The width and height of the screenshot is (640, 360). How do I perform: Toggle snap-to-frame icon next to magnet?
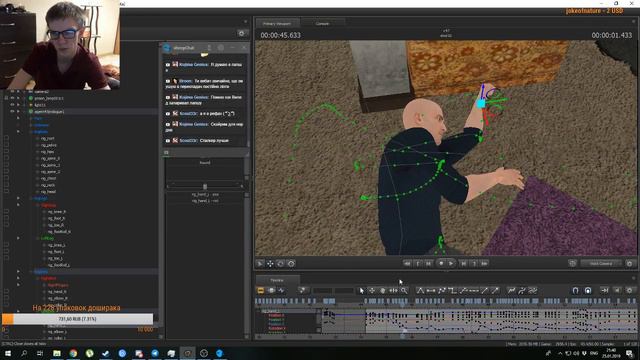pyautogui.click(x=588, y=290)
